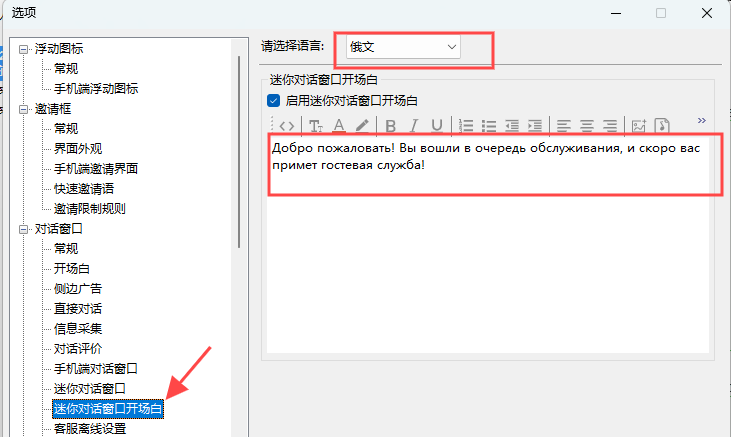This screenshot has width=731, height=437.
Task: Open the 侧边广告 settings item
Action: click(77, 289)
